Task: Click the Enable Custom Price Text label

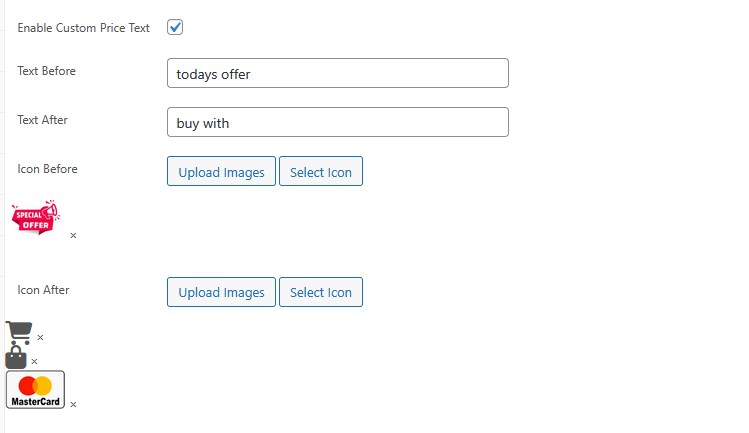Action: (x=83, y=28)
